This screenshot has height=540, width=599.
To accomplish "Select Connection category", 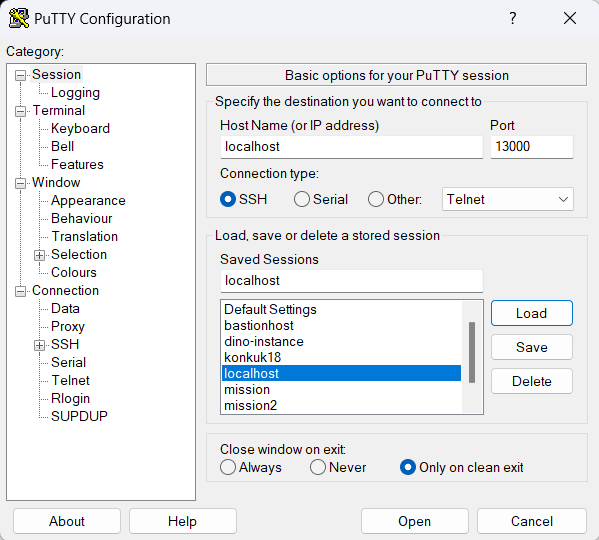I will point(65,290).
